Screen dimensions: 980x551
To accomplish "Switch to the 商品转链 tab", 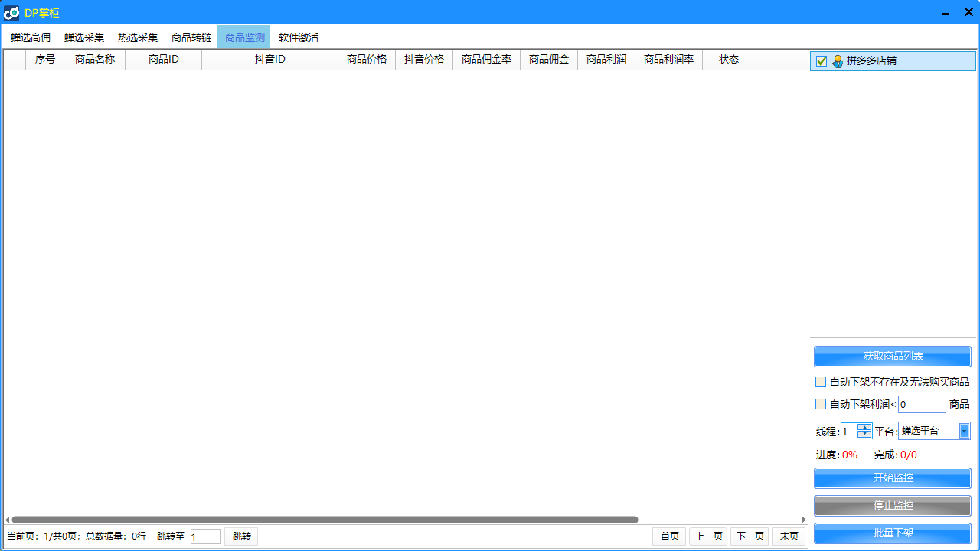I will pyautogui.click(x=191, y=37).
